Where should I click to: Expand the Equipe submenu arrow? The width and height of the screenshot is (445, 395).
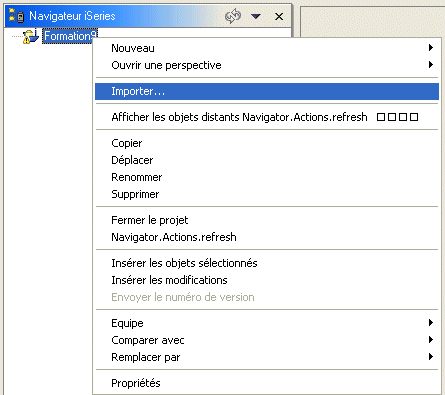click(x=431, y=322)
